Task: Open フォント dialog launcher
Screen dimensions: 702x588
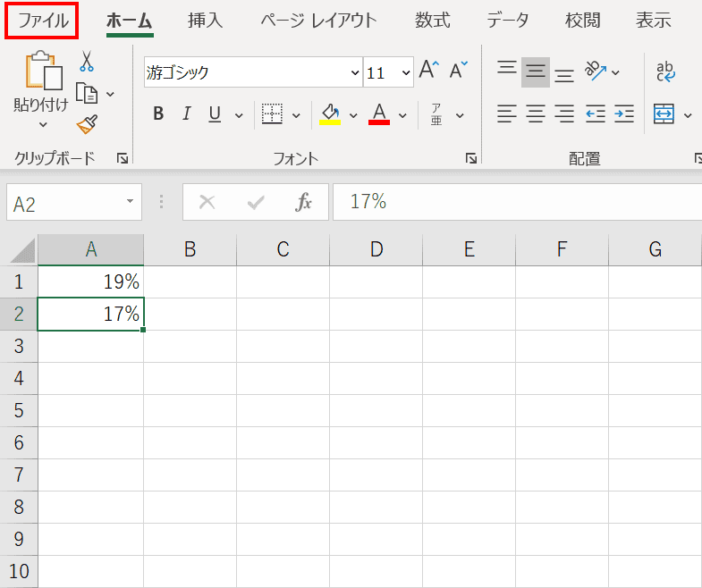Action: (x=471, y=158)
